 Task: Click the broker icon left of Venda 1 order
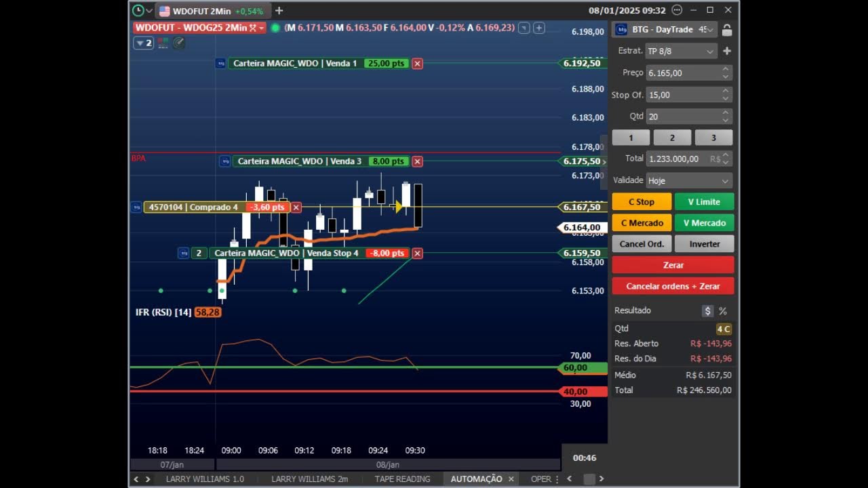click(220, 64)
